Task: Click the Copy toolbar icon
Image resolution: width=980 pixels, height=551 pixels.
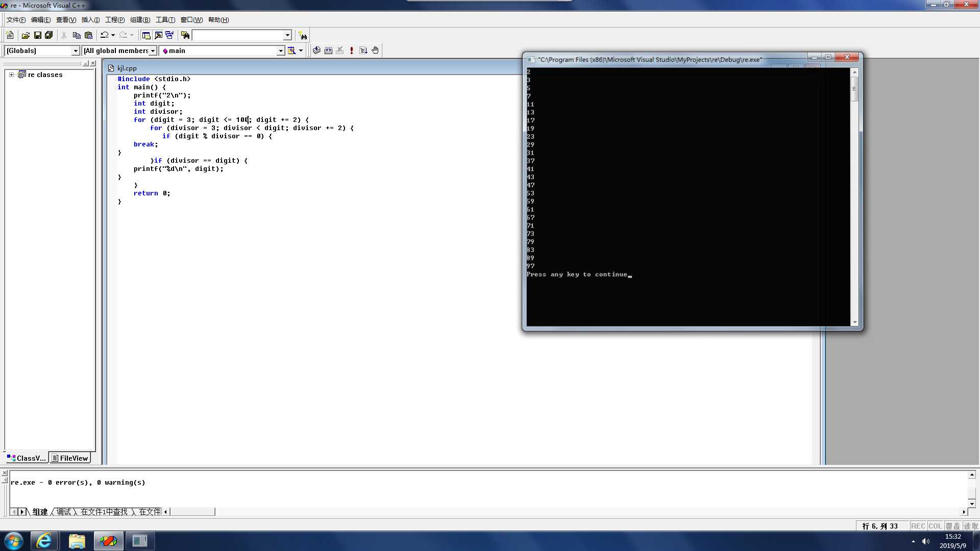Action: coord(77,35)
